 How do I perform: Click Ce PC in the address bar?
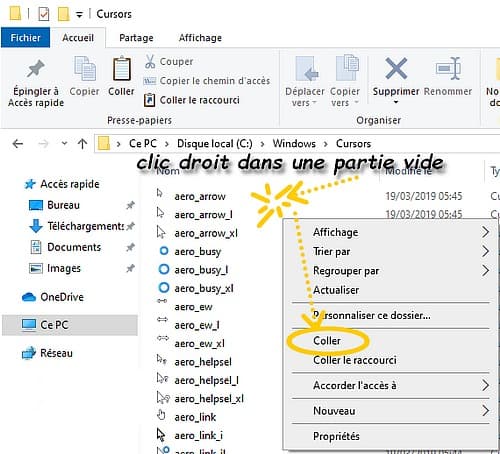tap(143, 144)
